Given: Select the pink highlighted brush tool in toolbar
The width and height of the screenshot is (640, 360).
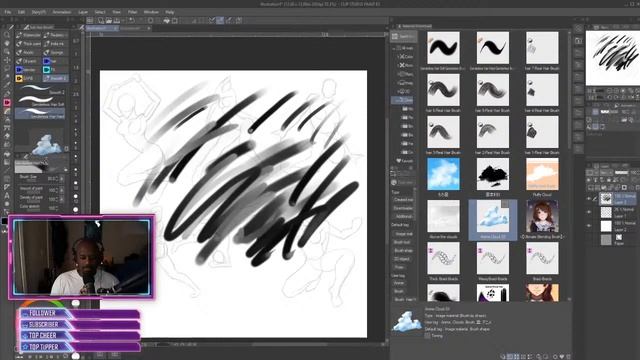Looking at the screenshot, I should 7,102.
